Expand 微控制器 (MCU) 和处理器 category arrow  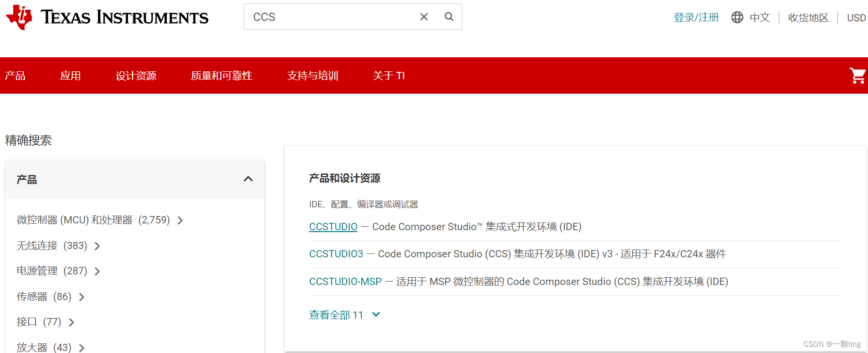tap(180, 220)
